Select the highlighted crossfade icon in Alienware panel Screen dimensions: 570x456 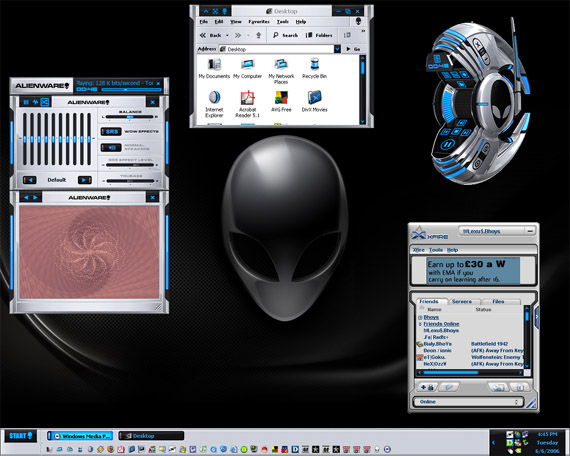pos(45,102)
